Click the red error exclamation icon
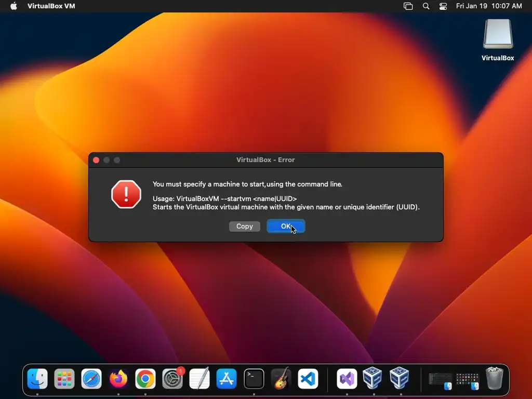Image resolution: width=532 pixels, height=399 pixels. (126, 194)
